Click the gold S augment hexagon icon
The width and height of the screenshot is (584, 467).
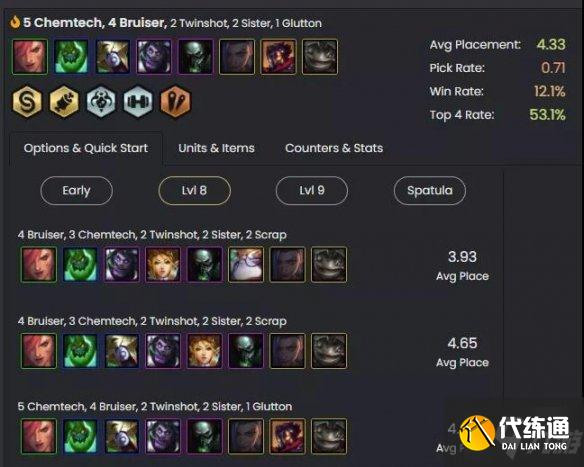coord(27,101)
